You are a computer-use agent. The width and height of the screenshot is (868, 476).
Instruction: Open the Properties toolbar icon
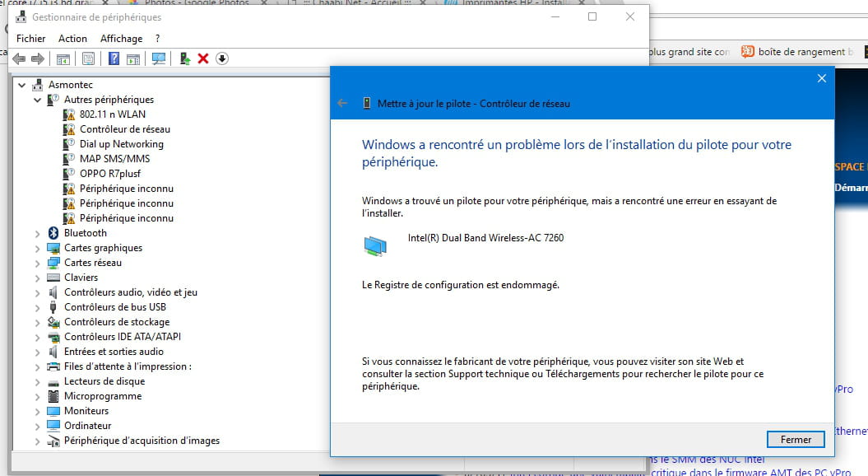coord(88,58)
